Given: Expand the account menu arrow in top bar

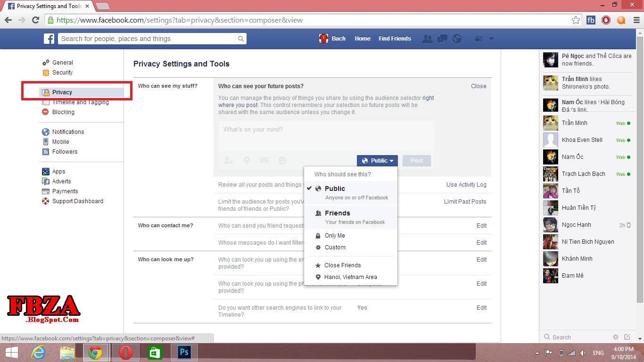Looking at the screenshot, I should point(491,39).
